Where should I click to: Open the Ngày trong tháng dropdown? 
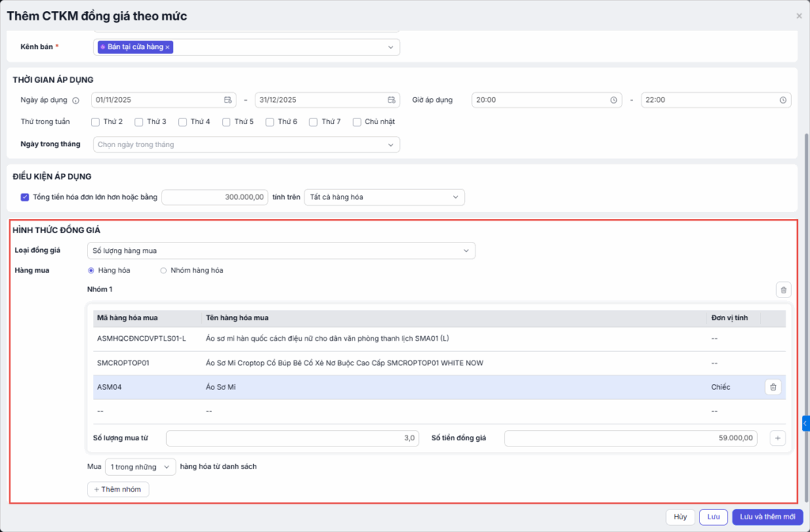point(246,145)
